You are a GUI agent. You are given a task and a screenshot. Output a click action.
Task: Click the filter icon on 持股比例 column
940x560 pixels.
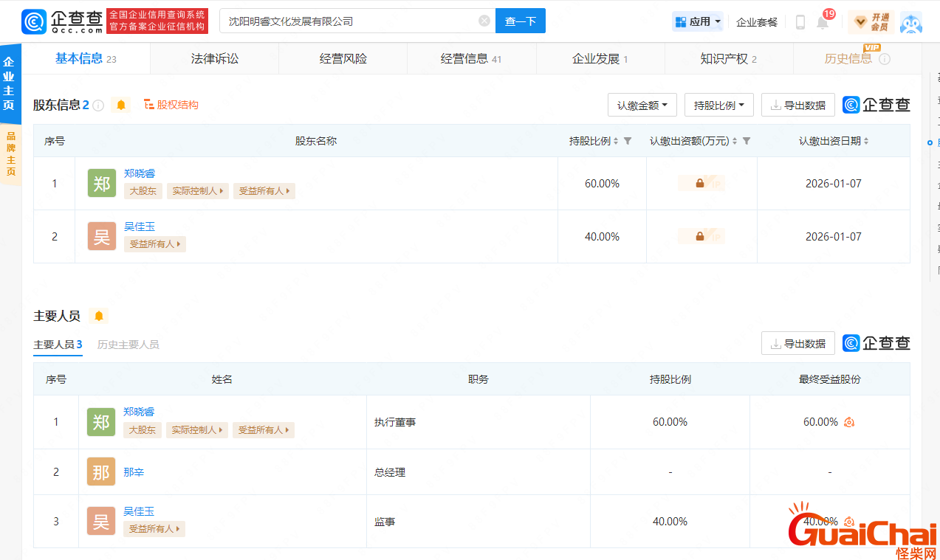point(628,141)
